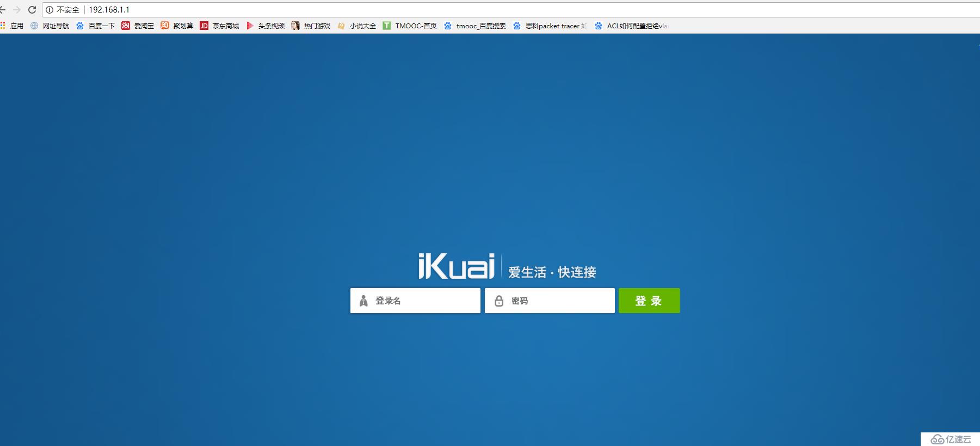Click the 爱生活·快连接 slogan text
The image size is (980, 446).
click(552, 272)
